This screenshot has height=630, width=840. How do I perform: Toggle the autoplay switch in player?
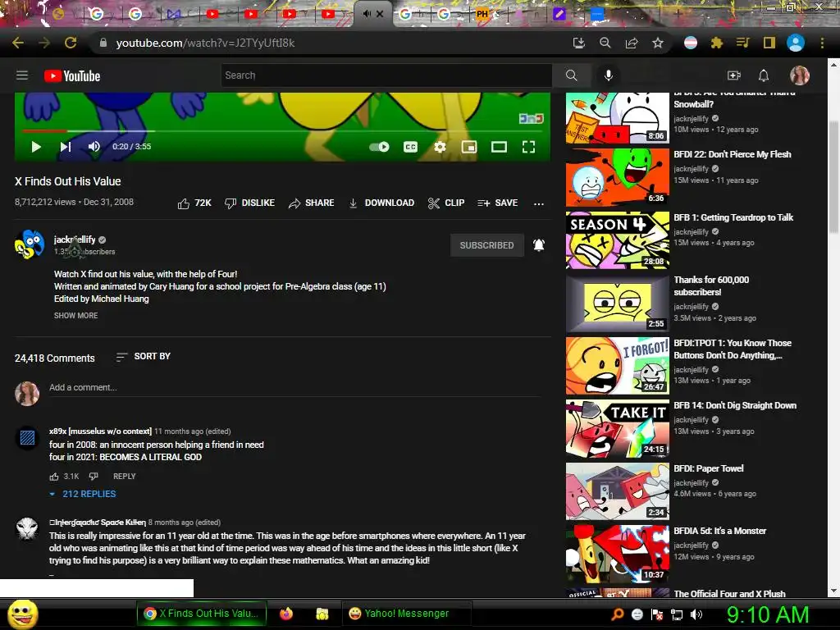click(x=379, y=147)
